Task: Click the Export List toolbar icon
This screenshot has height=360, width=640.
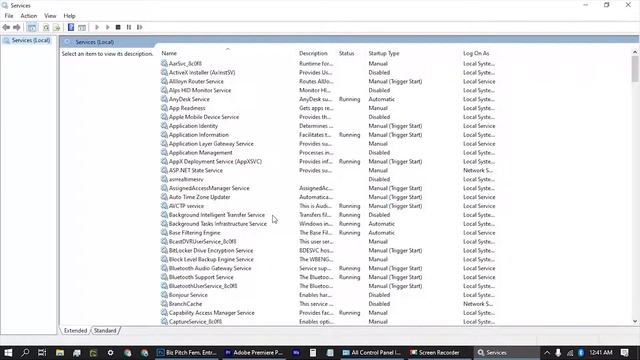Action: (x=57, y=27)
